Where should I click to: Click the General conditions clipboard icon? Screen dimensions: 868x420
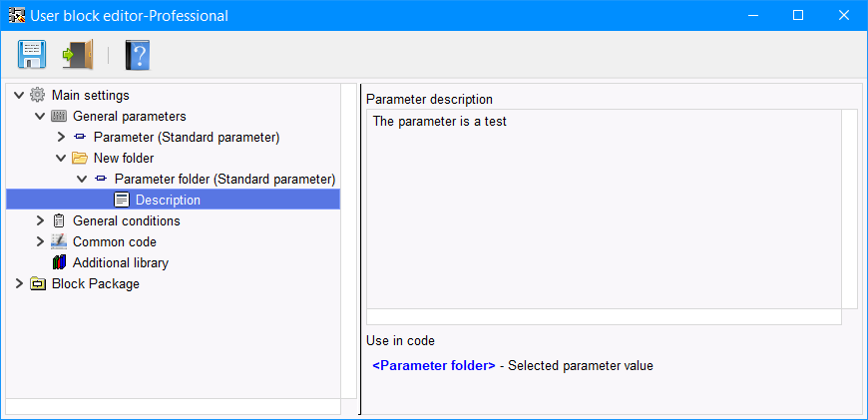click(59, 220)
